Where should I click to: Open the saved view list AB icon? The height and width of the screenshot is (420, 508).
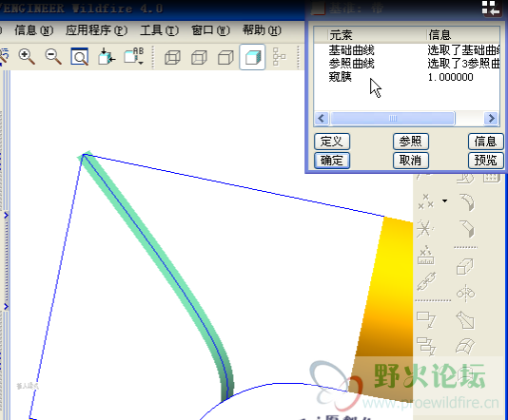click(x=134, y=56)
